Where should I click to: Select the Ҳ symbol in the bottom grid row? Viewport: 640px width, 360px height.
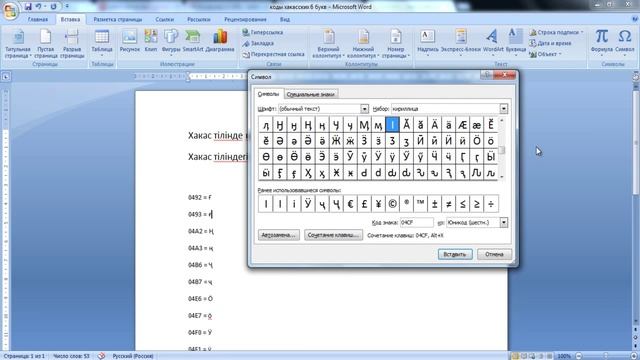308,173
